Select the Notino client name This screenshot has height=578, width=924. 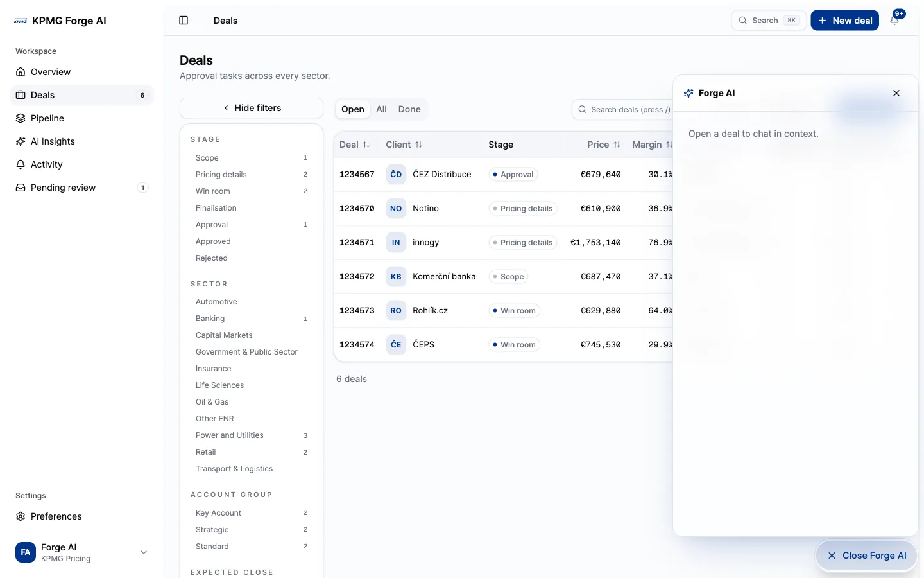(425, 209)
